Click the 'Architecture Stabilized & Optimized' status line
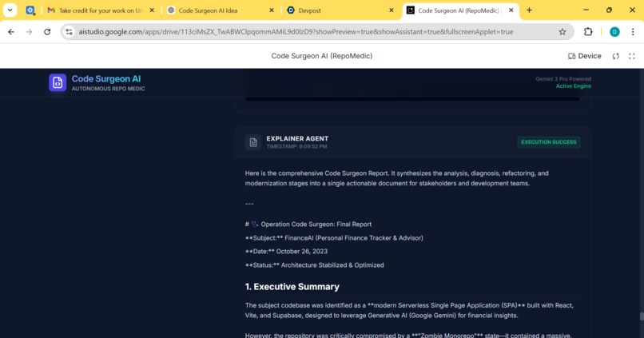The width and height of the screenshot is (644, 338). pos(315,265)
